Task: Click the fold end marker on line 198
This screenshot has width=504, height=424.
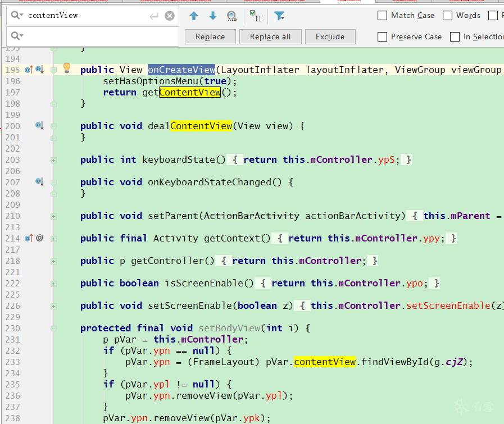Action: (54, 104)
